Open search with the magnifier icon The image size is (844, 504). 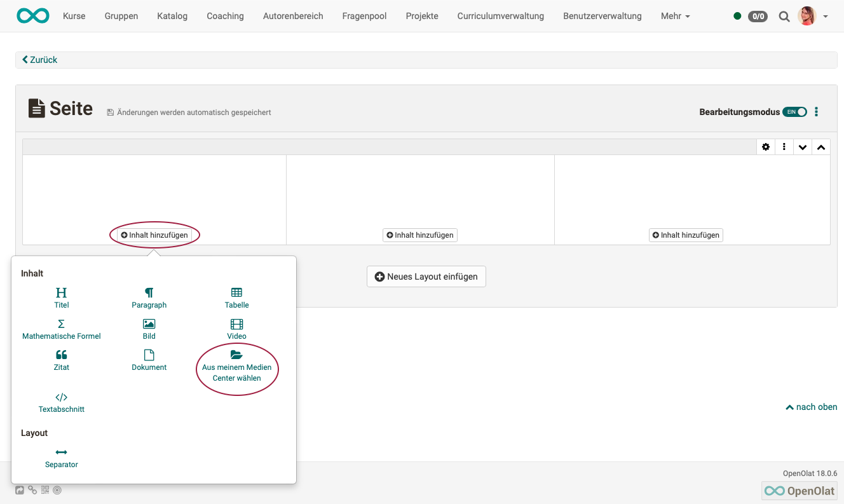784,16
